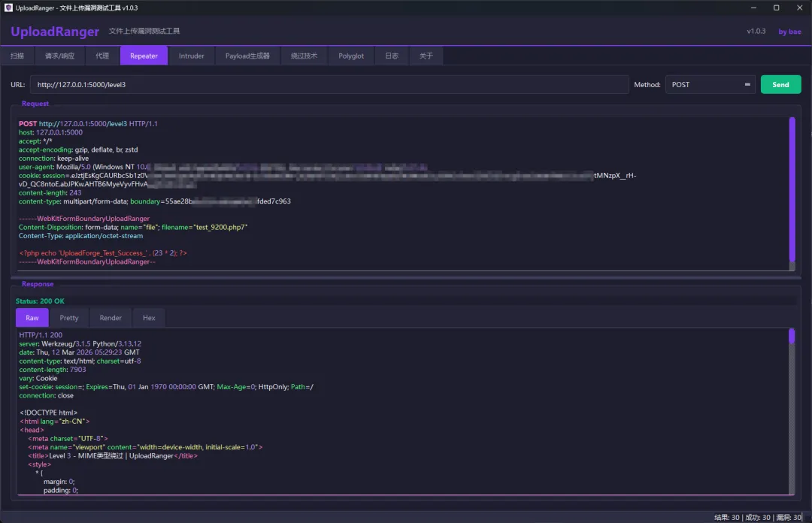Open the 日志 log tab
This screenshot has width=812, height=523.
(392, 56)
